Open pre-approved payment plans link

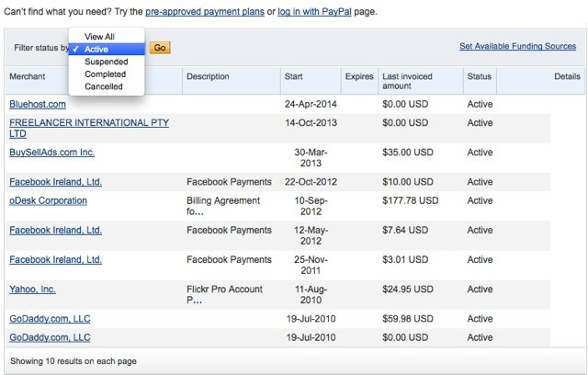point(205,12)
